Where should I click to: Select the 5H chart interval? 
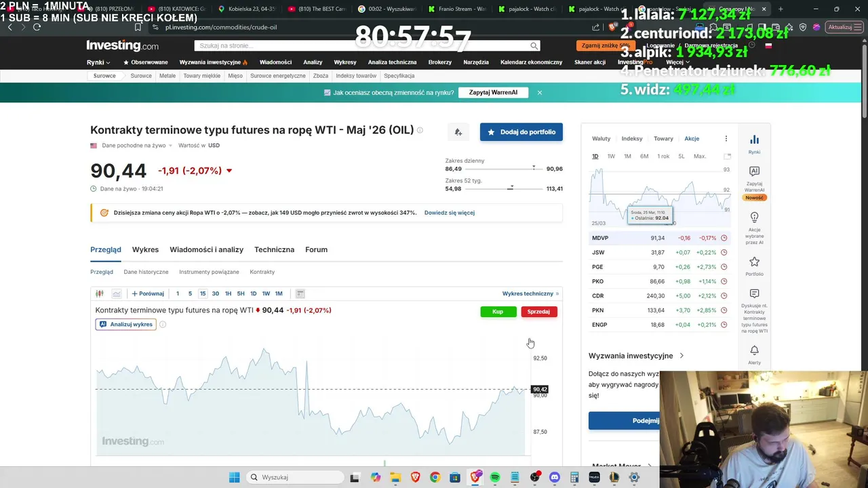pos(241,293)
